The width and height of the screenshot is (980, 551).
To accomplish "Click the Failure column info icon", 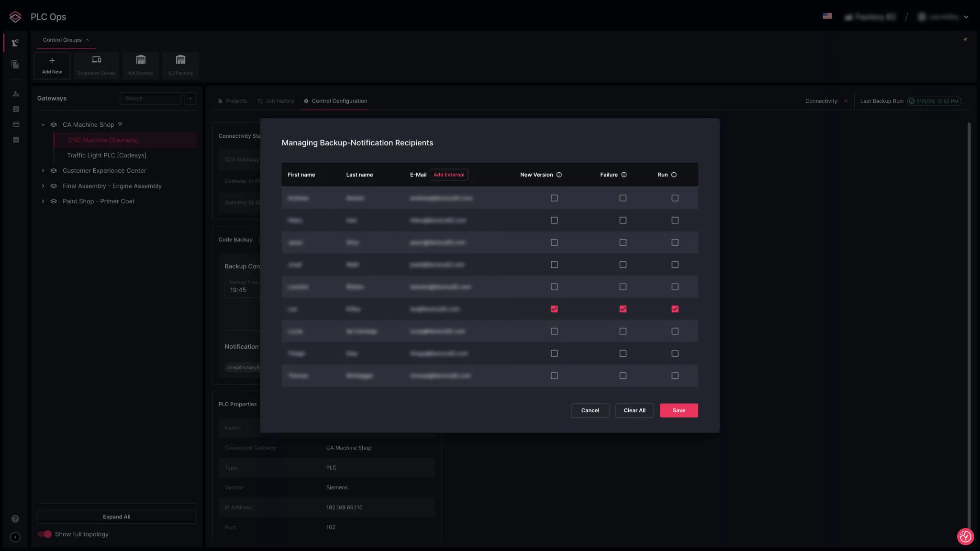I will click(x=624, y=175).
